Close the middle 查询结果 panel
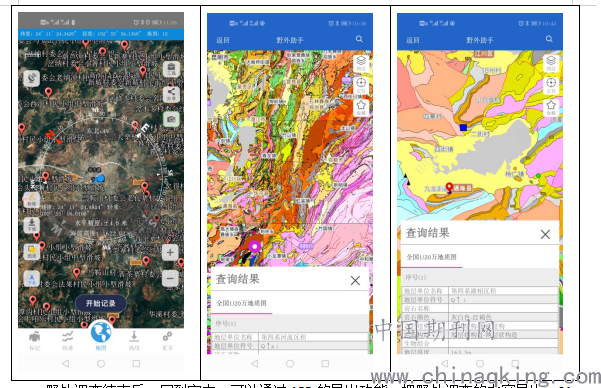The image size is (601, 388). pos(355,281)
